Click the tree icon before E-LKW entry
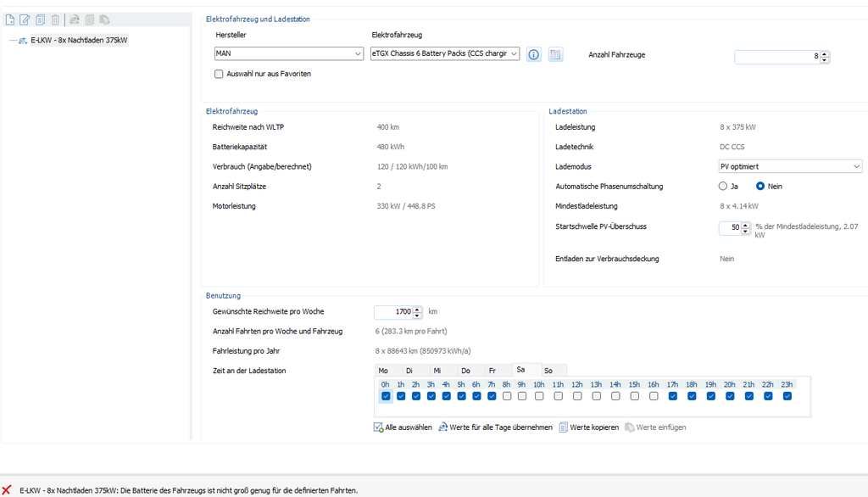This screenshot has height=497, width=868. click(23, 41)
